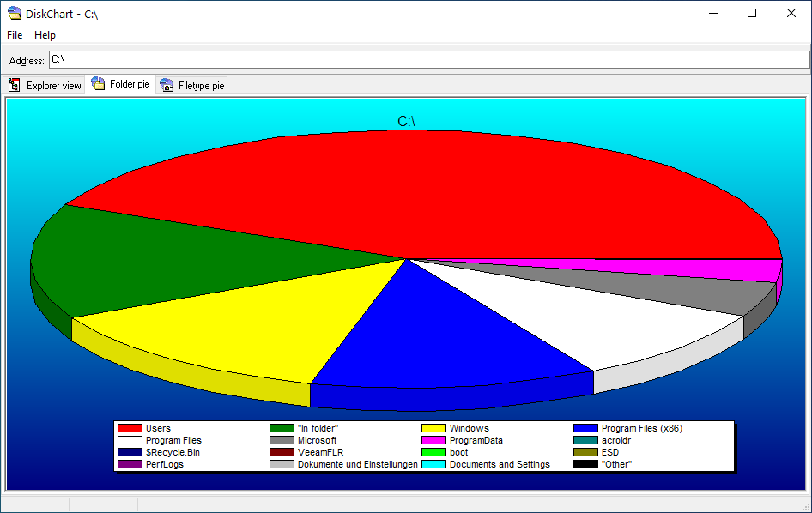Select the Folder pie tab label
Viewport: 812px width, 513px height.
130,84
